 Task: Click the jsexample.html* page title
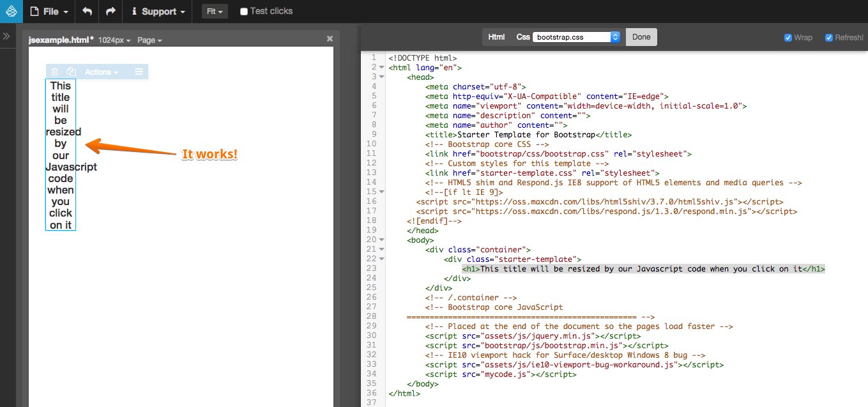coord(61,40)
